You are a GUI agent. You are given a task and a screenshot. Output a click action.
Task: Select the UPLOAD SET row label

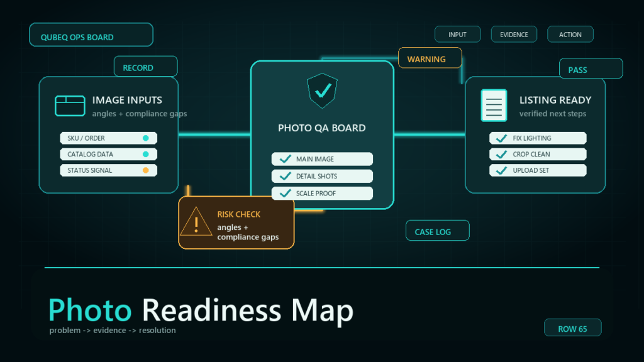click(x=531, y=170)
